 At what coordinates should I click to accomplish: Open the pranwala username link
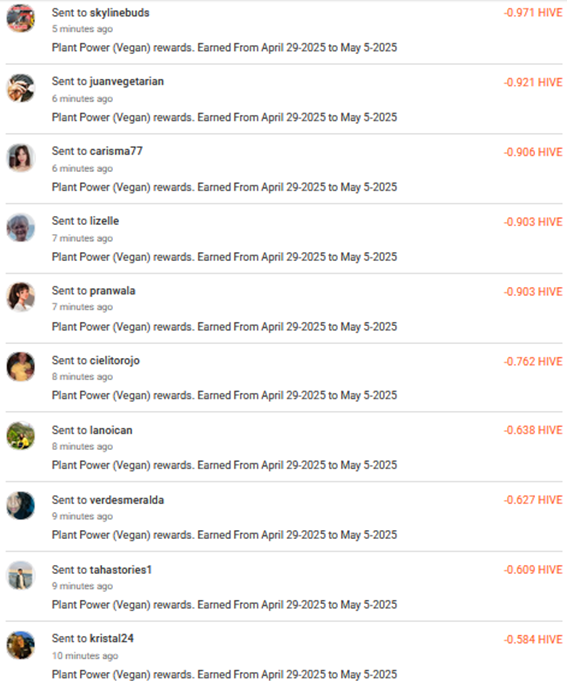click(x=113, y=291)
